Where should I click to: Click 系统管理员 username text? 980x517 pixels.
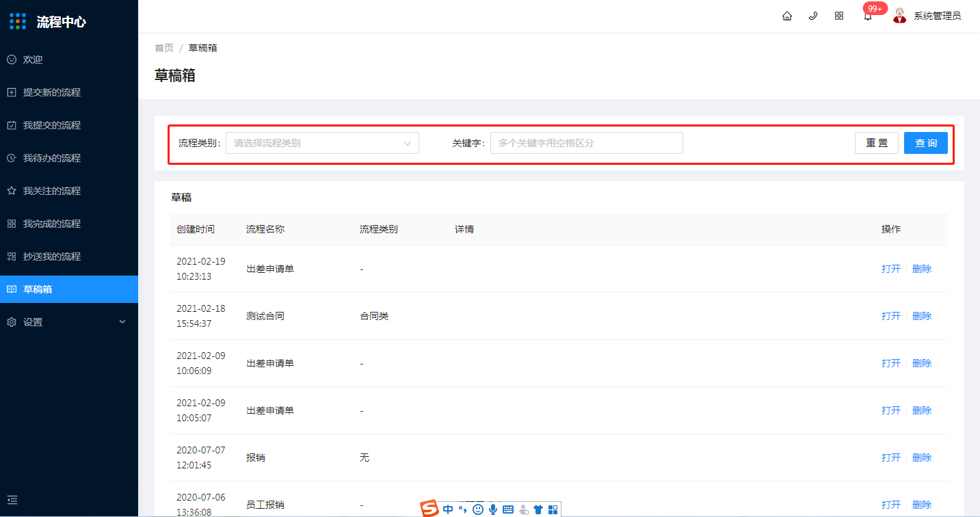938,16
